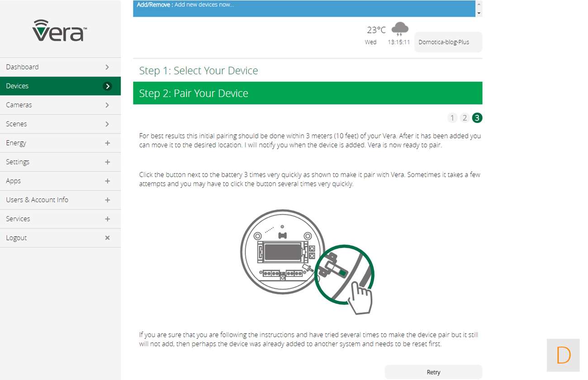Select wizard step 3 indicator
The image size is (588, 380).
(x=477, y=118)
